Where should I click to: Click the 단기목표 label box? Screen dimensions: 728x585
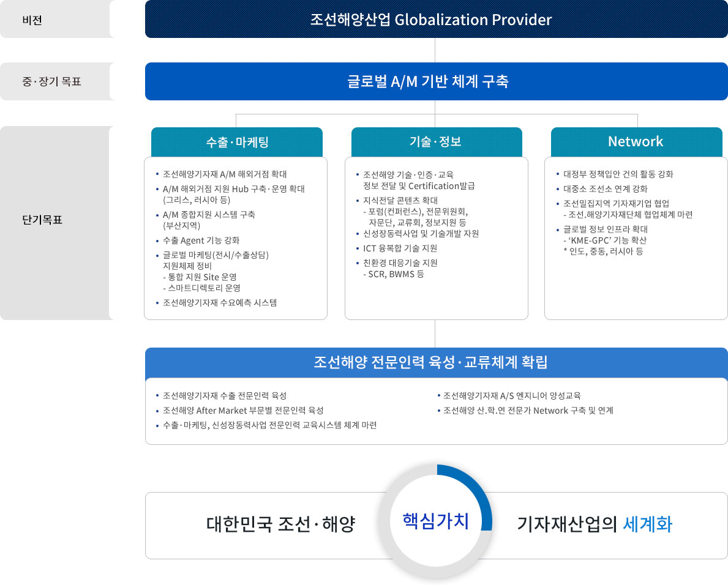point(57,223)
